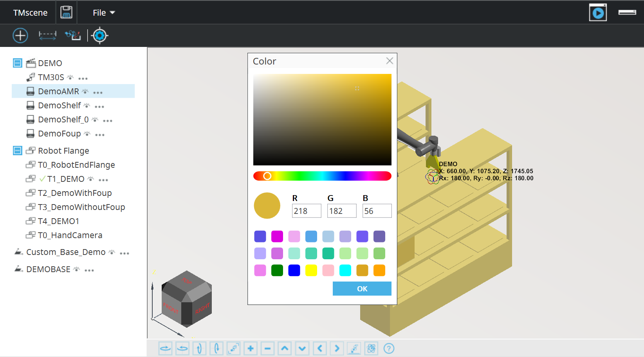
Task: Open the help question mark icon
Action: click(x=389, y=348)
